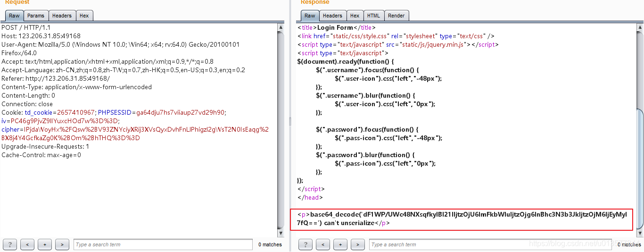Screen dimensions: 644x252
Task: Click the $(document).ready(function() line
Action: click(346, 62)
